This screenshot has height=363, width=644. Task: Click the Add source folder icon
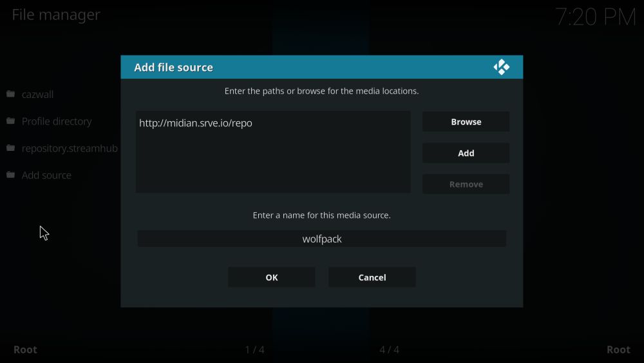coord(11,175)
